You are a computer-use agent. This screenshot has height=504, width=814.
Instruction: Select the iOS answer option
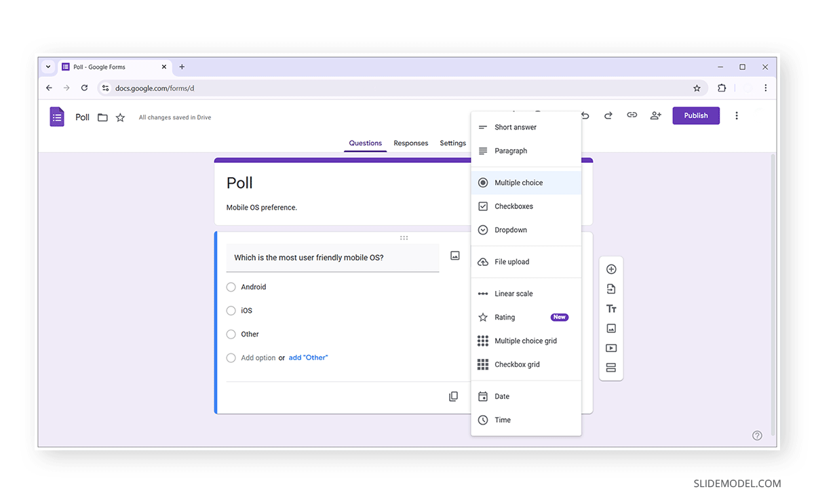[x=231, y=311]
